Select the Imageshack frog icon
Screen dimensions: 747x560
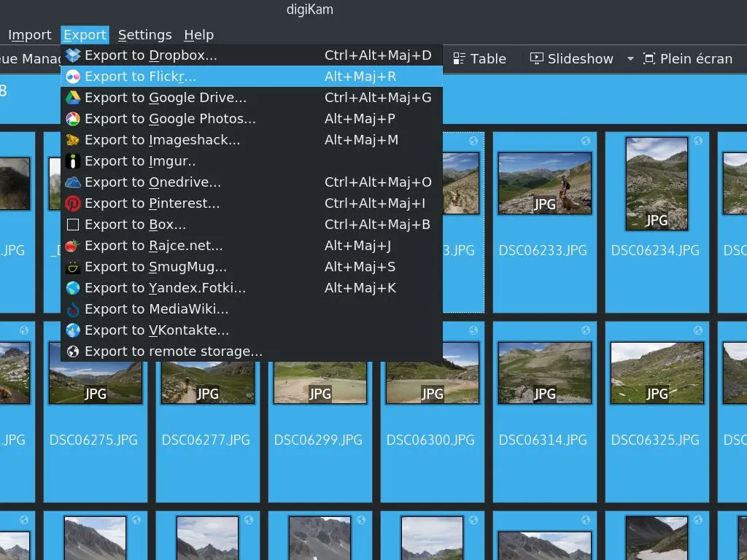point(73,139)
